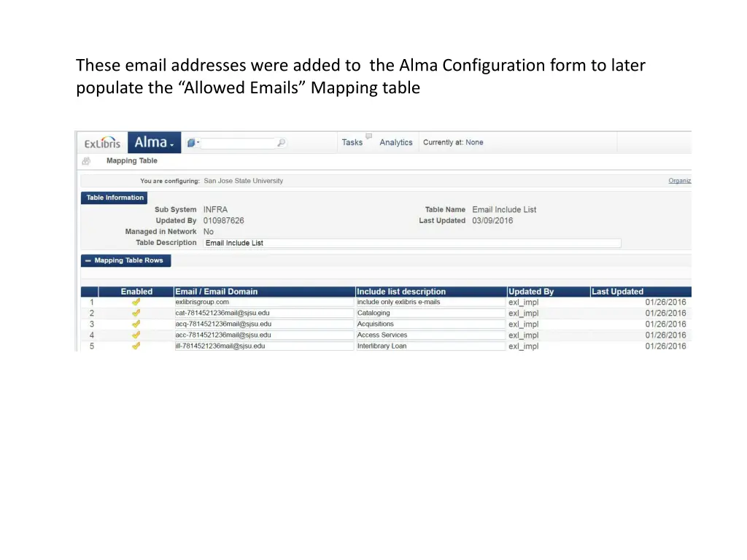Image resolution: width=747 pixels, height=560 pixels.
Task: Toggle enabled checkmark for exlibrisgroup.com row
Action: 136,302
